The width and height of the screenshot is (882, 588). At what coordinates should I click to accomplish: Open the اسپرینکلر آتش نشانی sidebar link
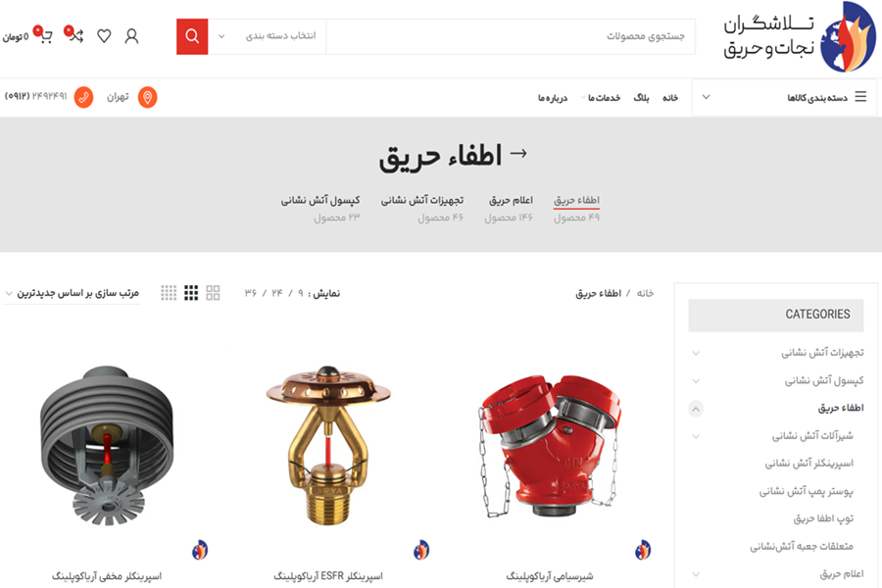[x=808, y=464]
